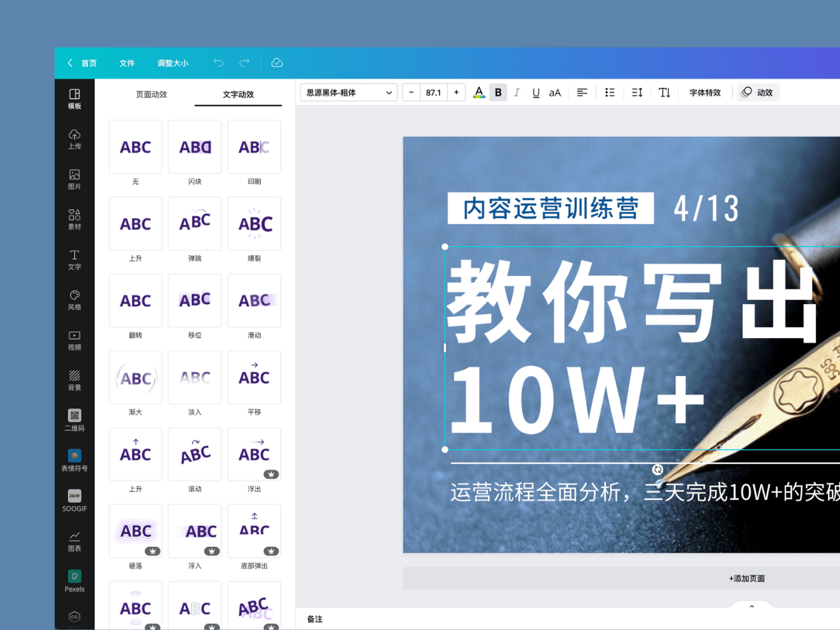Open the text color picker
The width and height of the screenshot is (840, 630).
point(479,93)
